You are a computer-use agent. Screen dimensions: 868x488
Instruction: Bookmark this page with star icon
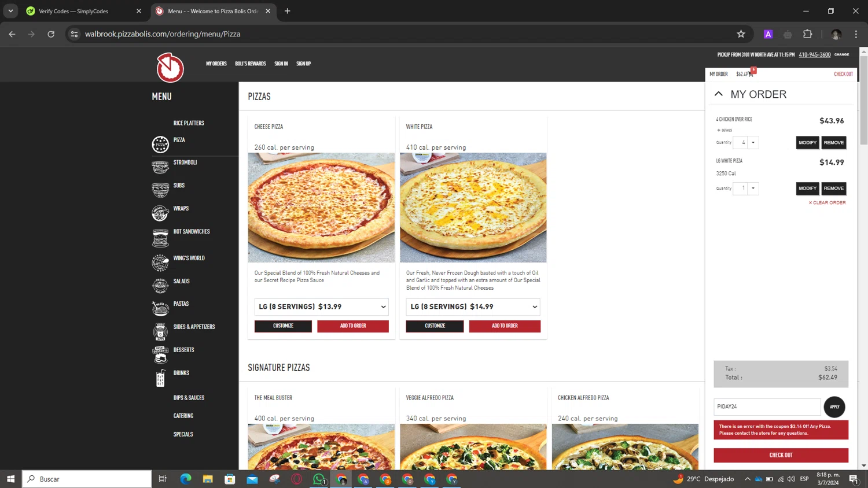pyautogui.click(x=741, y=34)
